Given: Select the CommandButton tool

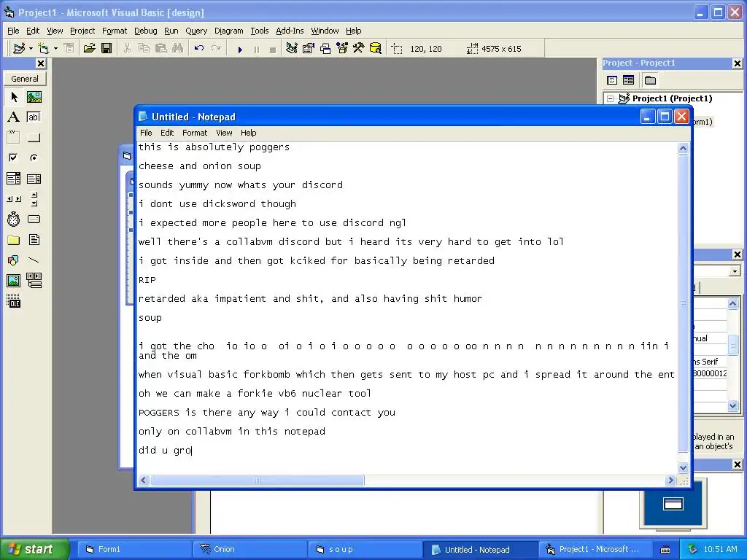Looking at the screenshot, I should [x=34, y=138].
